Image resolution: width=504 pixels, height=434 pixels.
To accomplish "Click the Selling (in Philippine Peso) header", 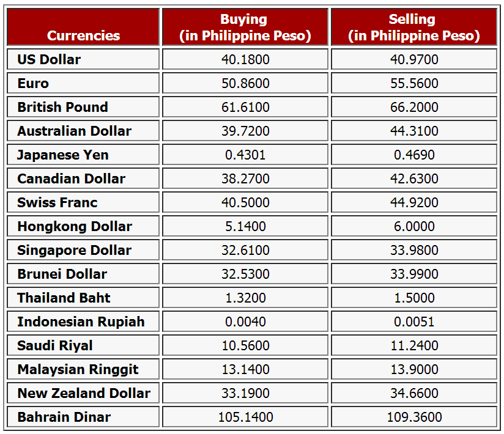I will [414, 28].
